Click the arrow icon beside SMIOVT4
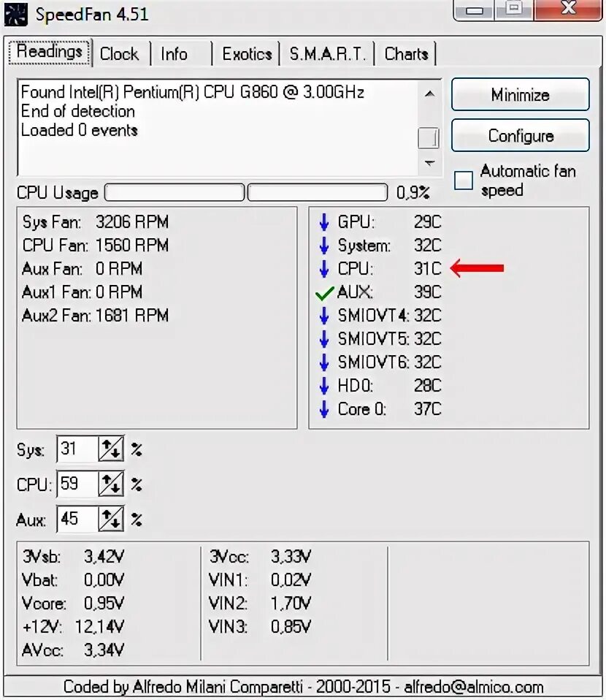The height and width of the screenshot is (700, 606). (x=324, y=316)
